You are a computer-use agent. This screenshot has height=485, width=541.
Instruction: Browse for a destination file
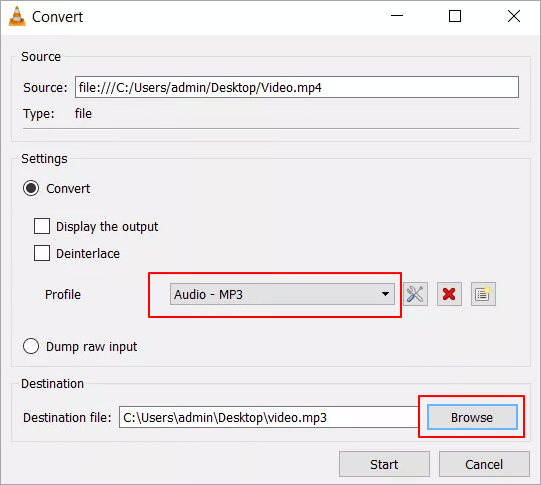pyautogui.click(x=472, y=417)
